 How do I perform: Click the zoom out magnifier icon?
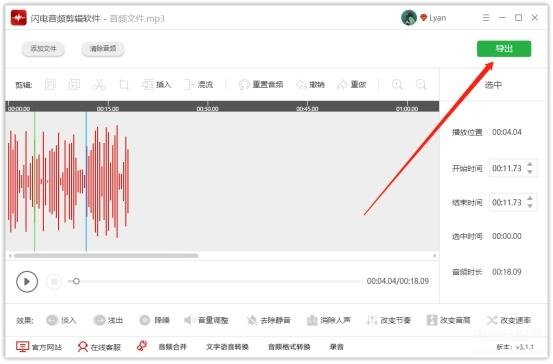(x=421, y=85)
